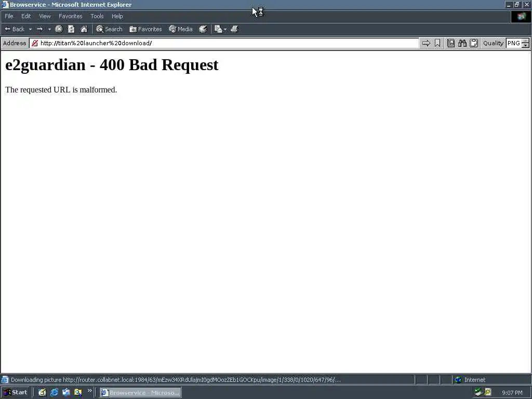Image resolution: width=532 pixels, height=399 pixels.
Task: Click the status bar 'Downloading picture' text
Action: tap(176, 380)
